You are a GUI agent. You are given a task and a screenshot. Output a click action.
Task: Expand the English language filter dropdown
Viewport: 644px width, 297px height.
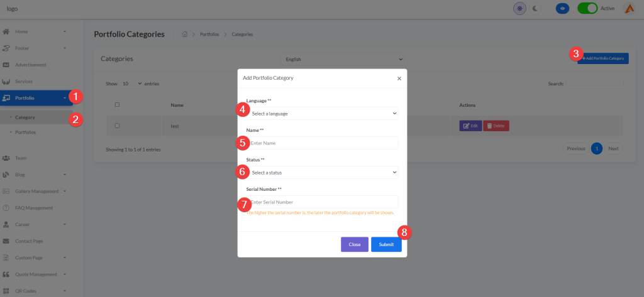341,59
